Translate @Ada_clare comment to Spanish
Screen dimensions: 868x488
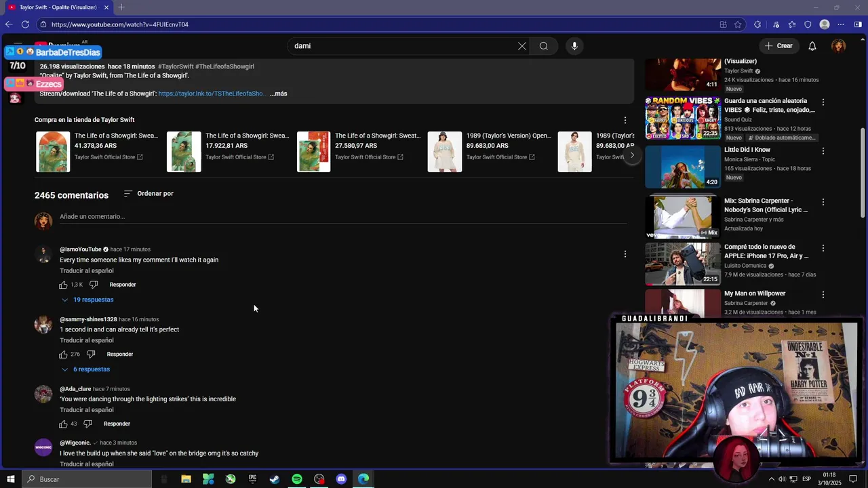87,410
